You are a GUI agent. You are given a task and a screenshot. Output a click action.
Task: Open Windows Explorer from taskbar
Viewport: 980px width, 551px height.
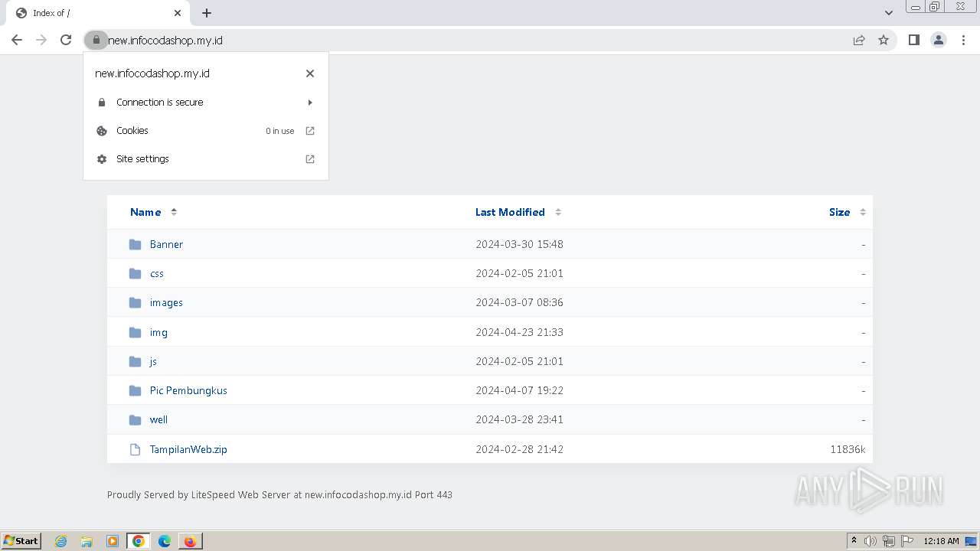(87, 541)
